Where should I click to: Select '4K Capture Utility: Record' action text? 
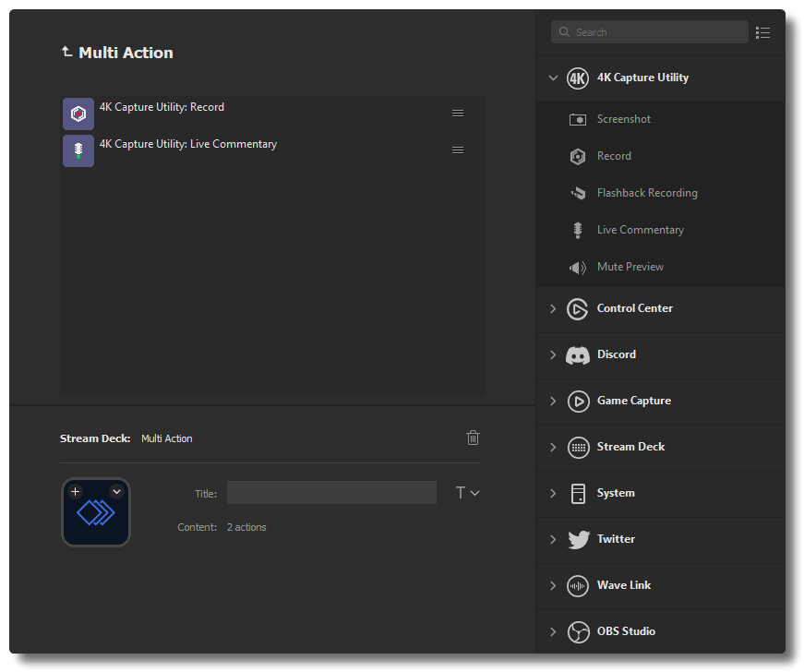[x=162, y=107]
